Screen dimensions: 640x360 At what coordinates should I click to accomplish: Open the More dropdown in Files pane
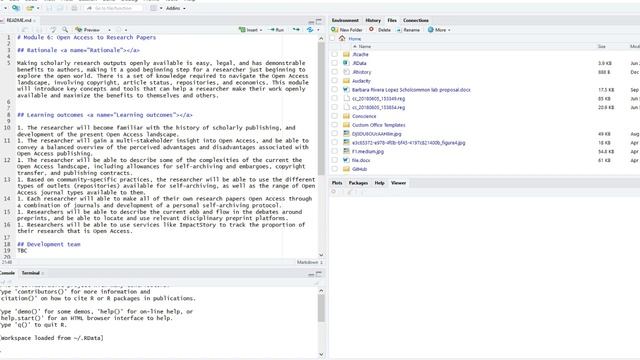(439, 30)
